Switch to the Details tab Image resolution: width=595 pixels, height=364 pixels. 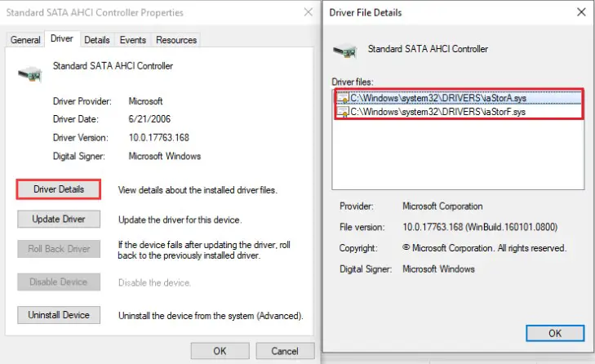point(97,40)
